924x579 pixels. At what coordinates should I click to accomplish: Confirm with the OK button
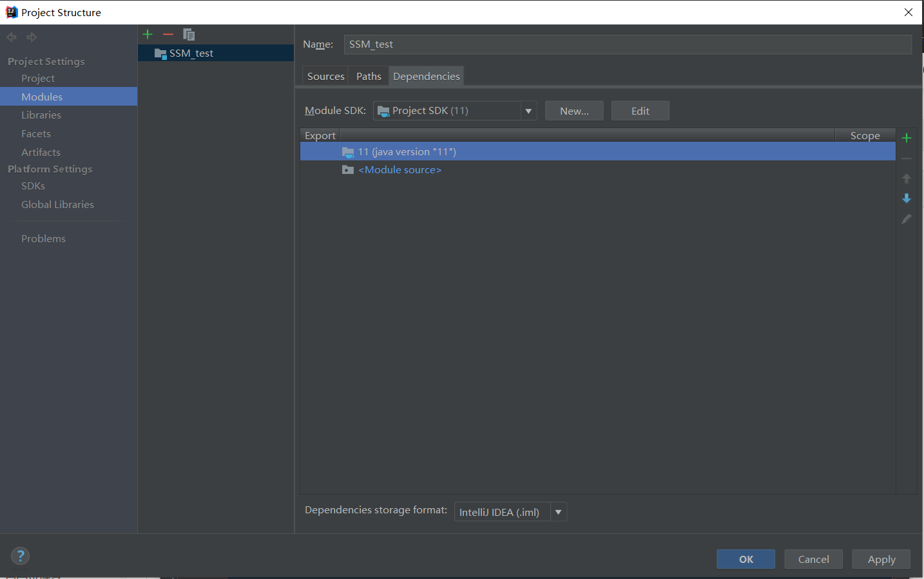coord(746,559)
